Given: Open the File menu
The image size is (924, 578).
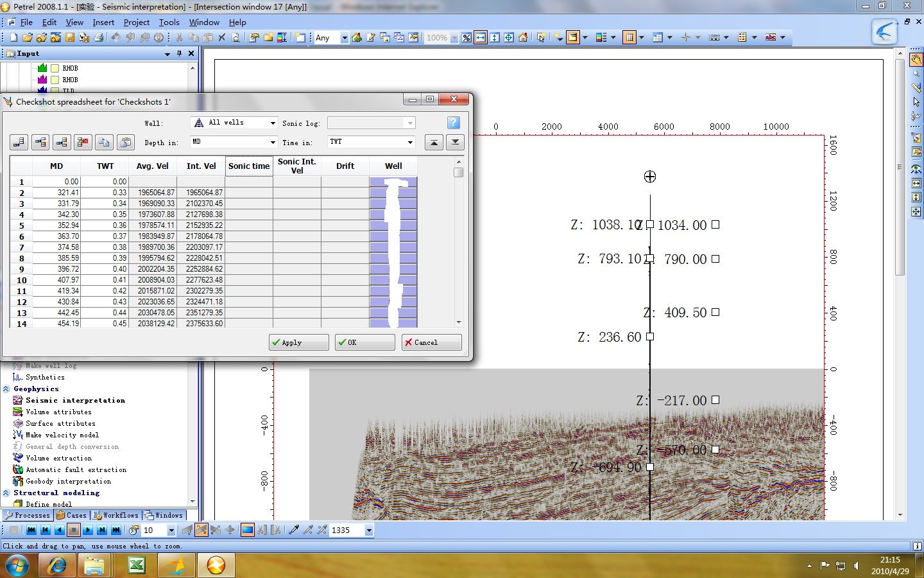Looking at the screenshot, I should pos(26,22).
